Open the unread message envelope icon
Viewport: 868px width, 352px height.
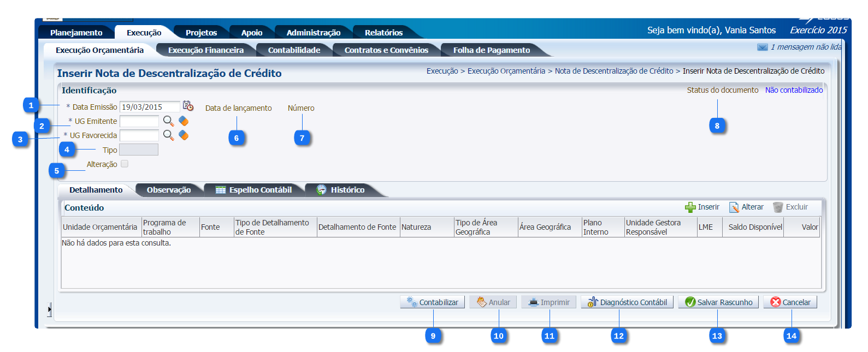(x=762, y=47)
